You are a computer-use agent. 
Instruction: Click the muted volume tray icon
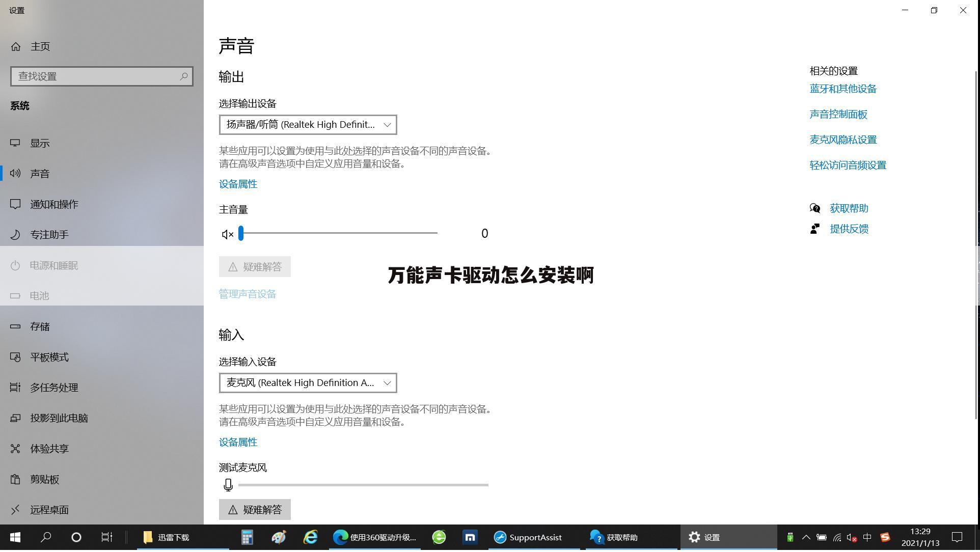(851, 538)
